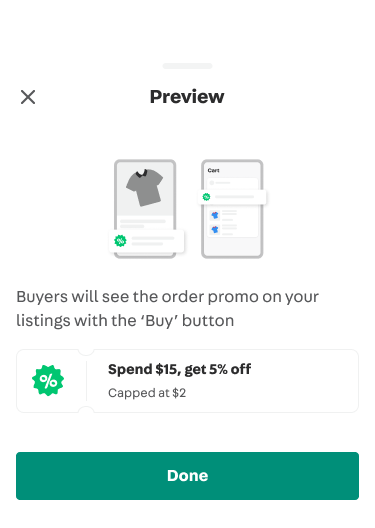Click the vertical divider in coupon card
This screenshot has width=375, height=528.
click(x=87, y=381)
